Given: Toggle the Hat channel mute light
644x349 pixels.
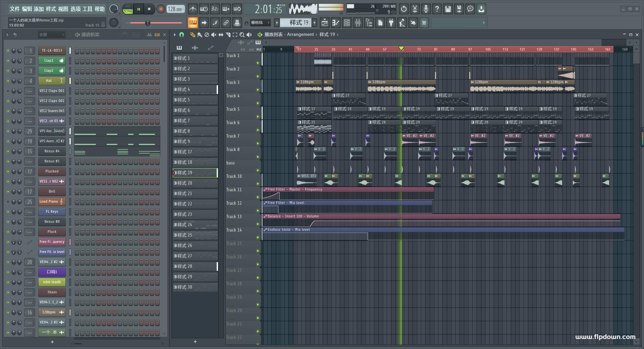Looking at the screenshot, I should [8, 81].
